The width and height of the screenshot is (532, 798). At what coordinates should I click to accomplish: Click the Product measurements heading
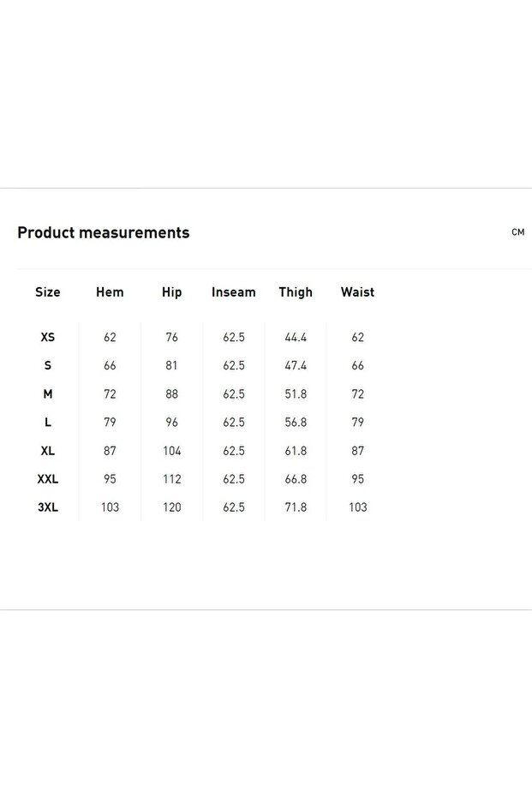(x=104, y=232)
